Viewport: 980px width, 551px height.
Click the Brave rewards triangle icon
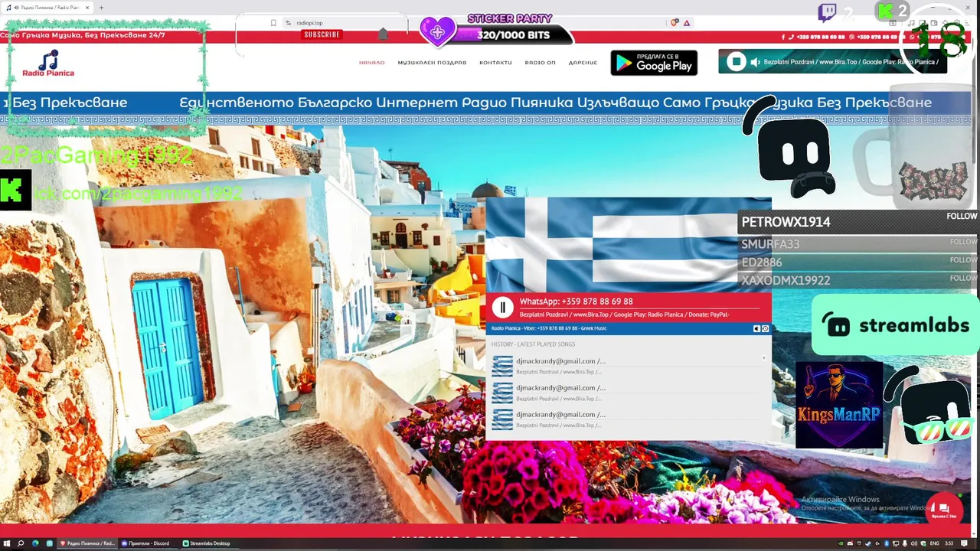point(688,23)
